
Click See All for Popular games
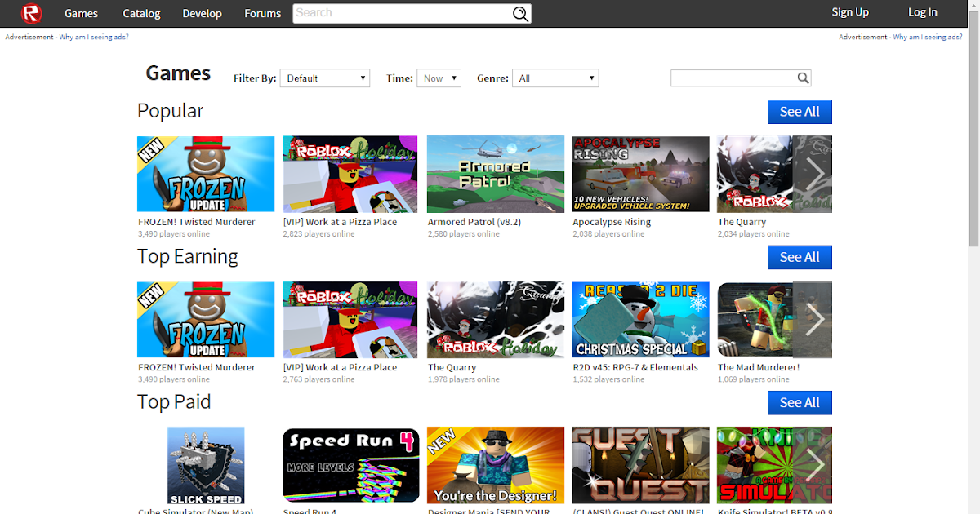800,112
